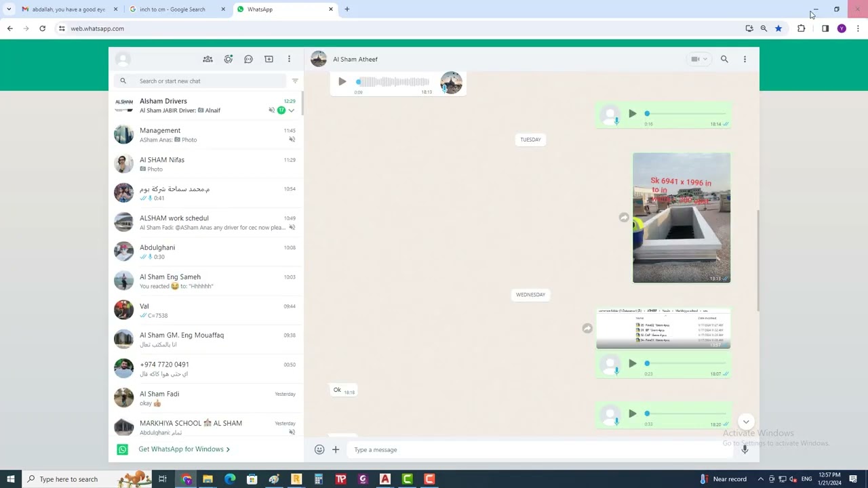Toggle the bookmark star for this page
868x488 pixels.
(x=778, y=28)
